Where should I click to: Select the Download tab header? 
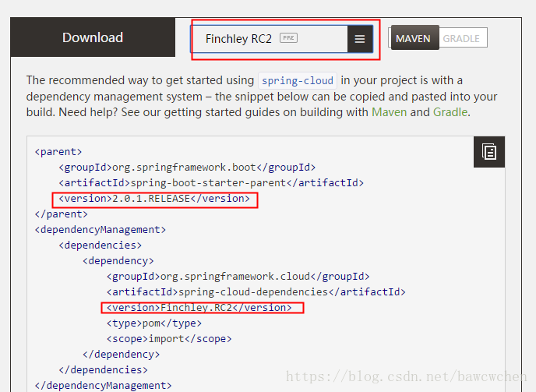tap(93, 37)
